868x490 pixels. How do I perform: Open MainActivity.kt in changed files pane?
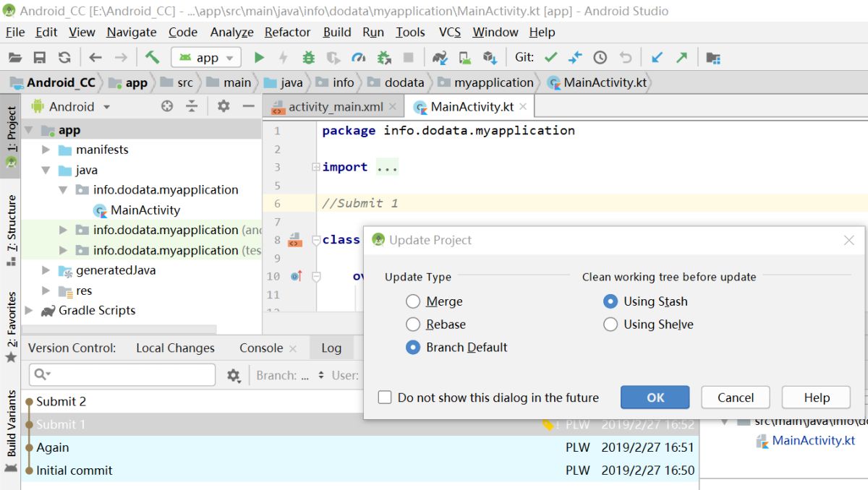pyautogui.click(x=805, y=441)
